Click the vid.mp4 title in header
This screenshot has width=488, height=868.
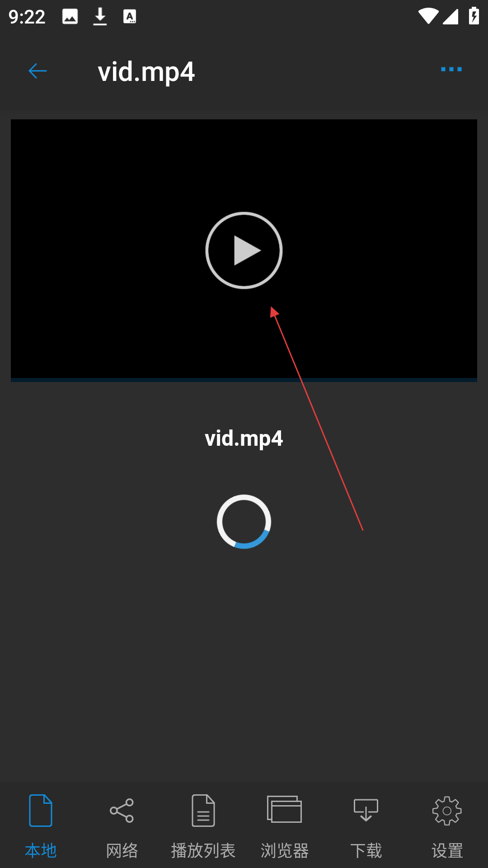[146, 72]
